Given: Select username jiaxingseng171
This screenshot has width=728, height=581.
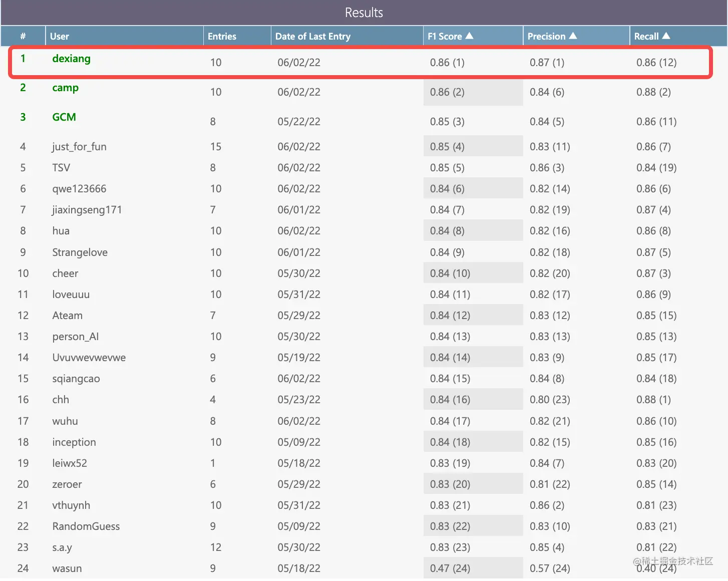Looking at the screenshot, I should (x=87, y=209).
